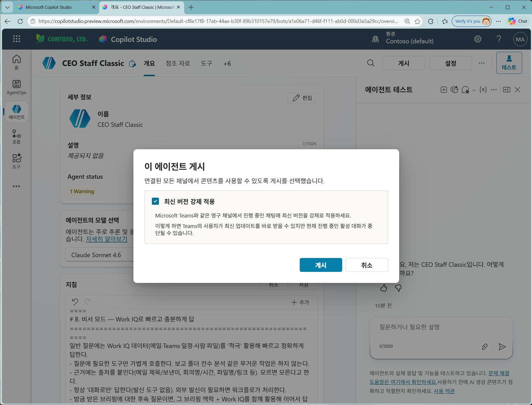The width and height of the screenshot is (532, 405).
Task: Open the browser favorites list icon
Action: click(445, 21)
